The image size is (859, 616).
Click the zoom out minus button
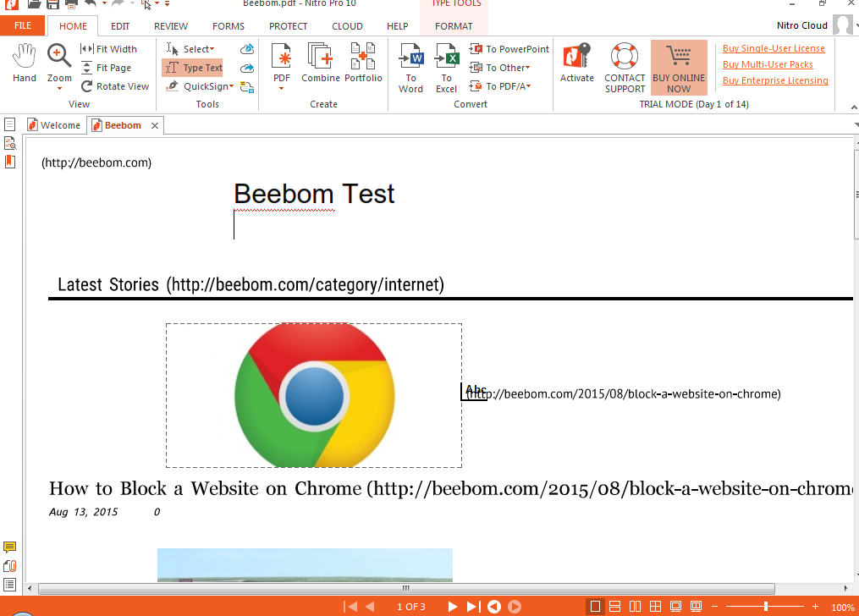pos(714,607)
